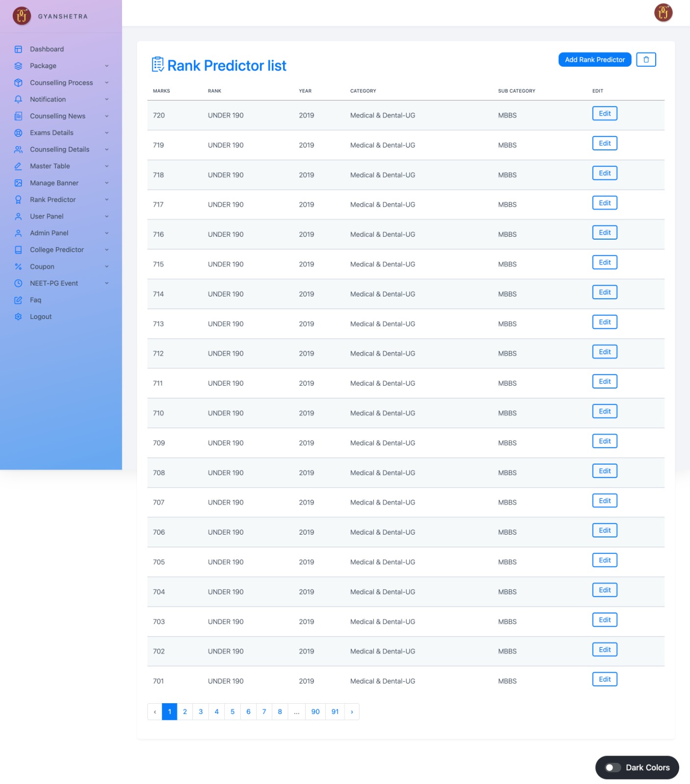Viewport: 690px width, 784px height.
Task: Click the Dashboard sidebar icon
Action: point(18,49)
